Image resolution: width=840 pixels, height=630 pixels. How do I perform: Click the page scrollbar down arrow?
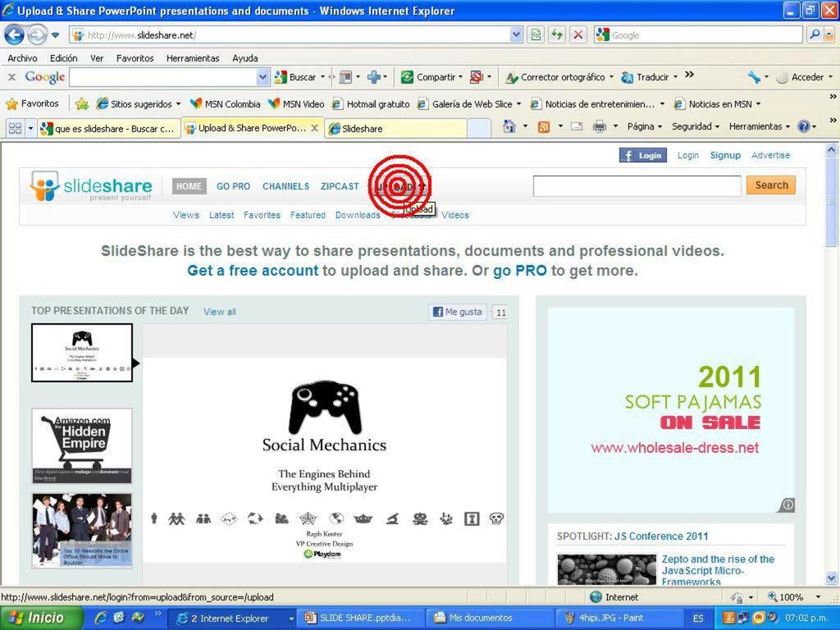pos(832,578)
